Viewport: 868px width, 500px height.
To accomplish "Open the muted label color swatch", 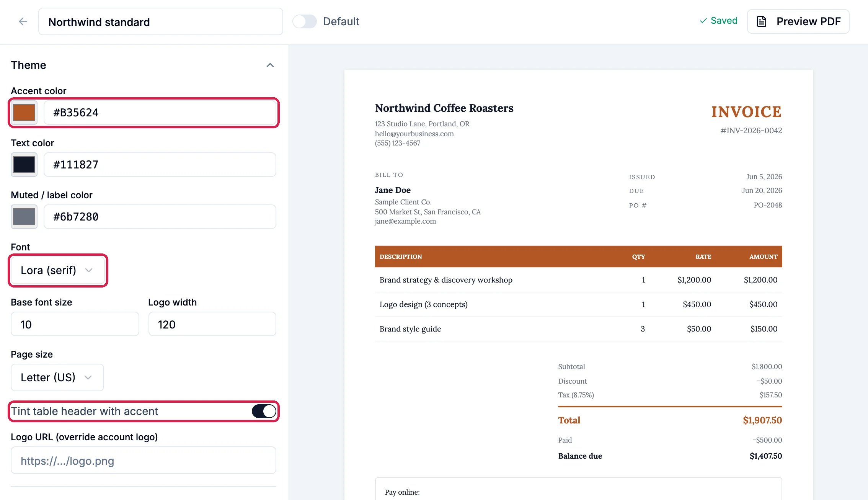I will [x=24, y=217].
